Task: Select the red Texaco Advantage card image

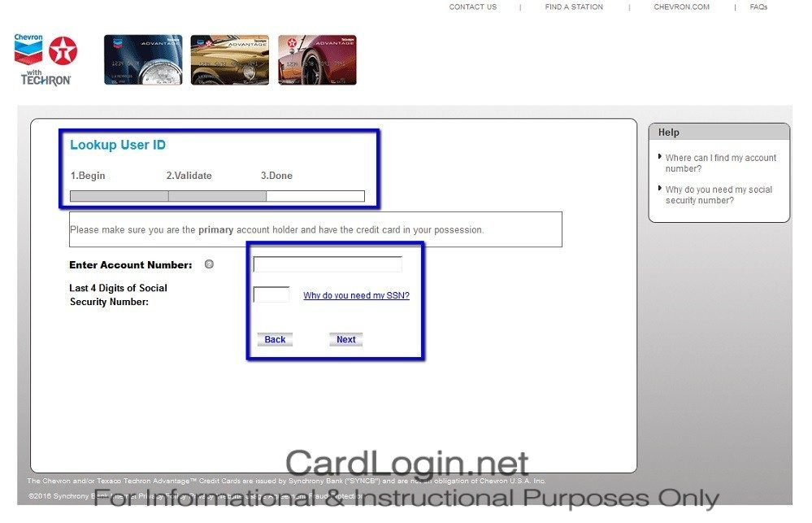Action: 317,60
